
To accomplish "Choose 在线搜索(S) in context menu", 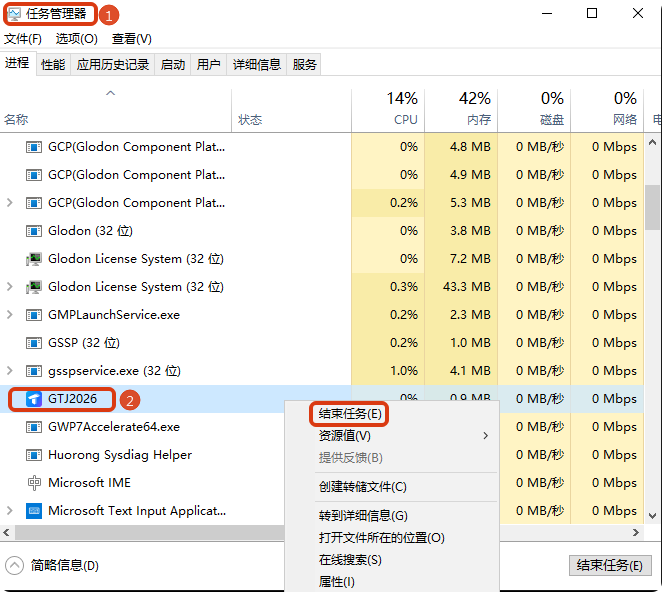I will coord(350,560).
